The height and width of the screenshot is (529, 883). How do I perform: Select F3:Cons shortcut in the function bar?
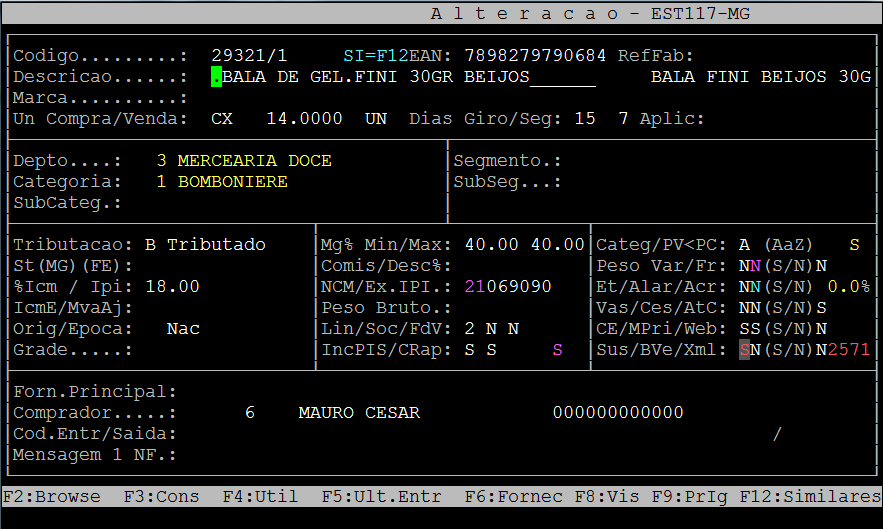161,496
